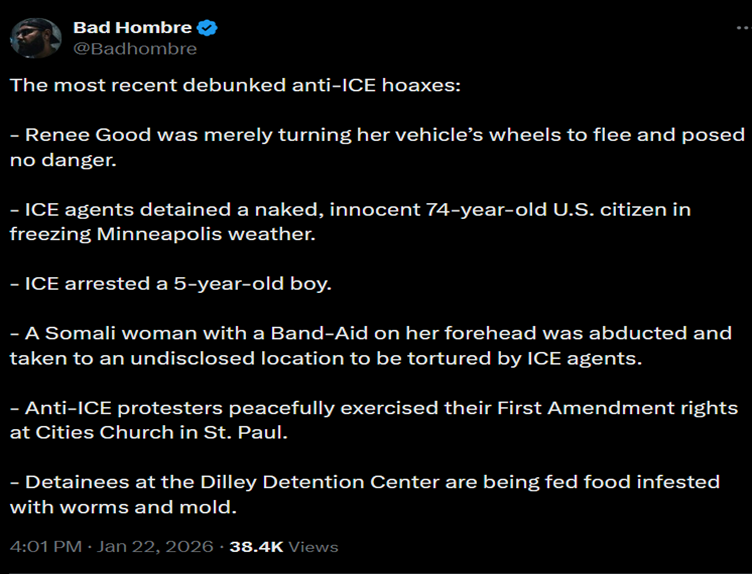This screenshot has height=574, width=752.
Task: Click the Jan 22, 2026 date
Action: pyautogui.click(x=157, y=547)
